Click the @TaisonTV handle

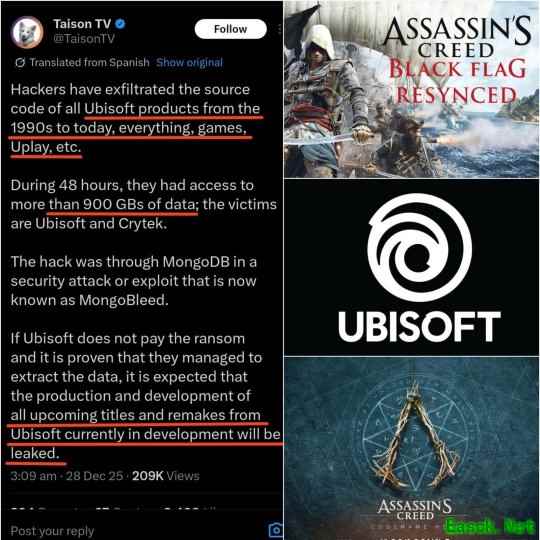[84, 39]
